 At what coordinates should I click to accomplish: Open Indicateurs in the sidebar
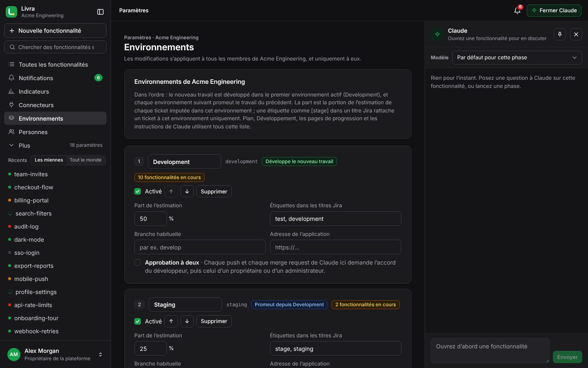click(55, 92)
